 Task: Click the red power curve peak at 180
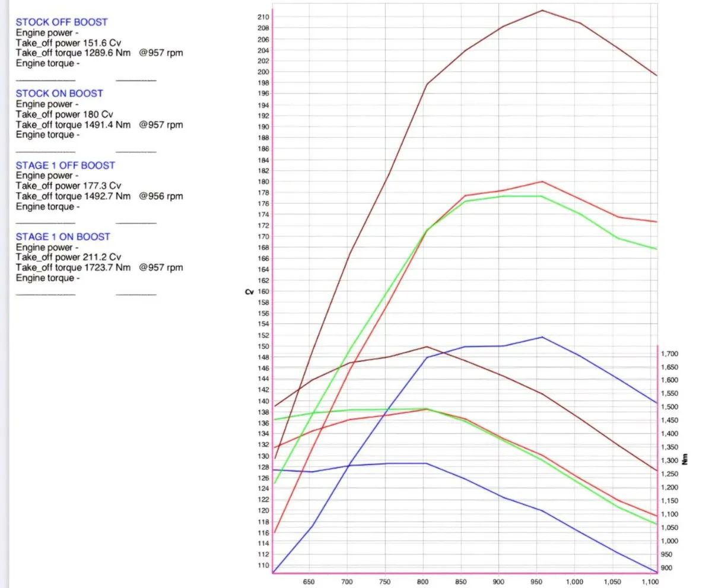[542, 182]
